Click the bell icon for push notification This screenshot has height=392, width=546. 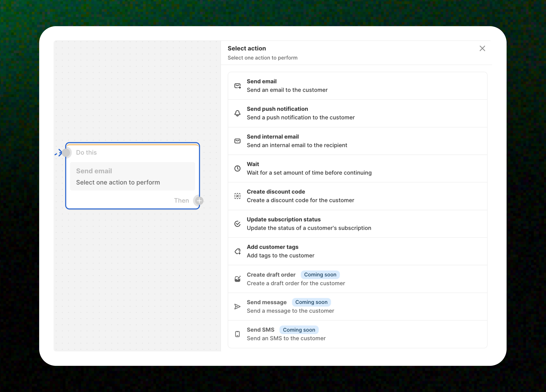(x=237, y=113)
